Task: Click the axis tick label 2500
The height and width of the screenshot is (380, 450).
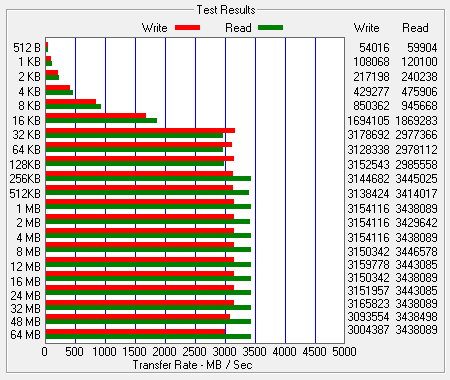Action: coord(194,351)
